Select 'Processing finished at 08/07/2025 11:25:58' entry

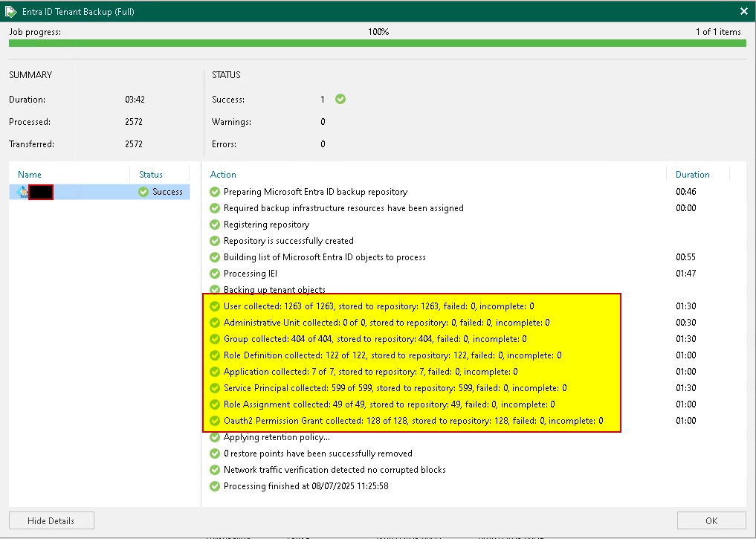pyautogui.click(x=306, y=486)
